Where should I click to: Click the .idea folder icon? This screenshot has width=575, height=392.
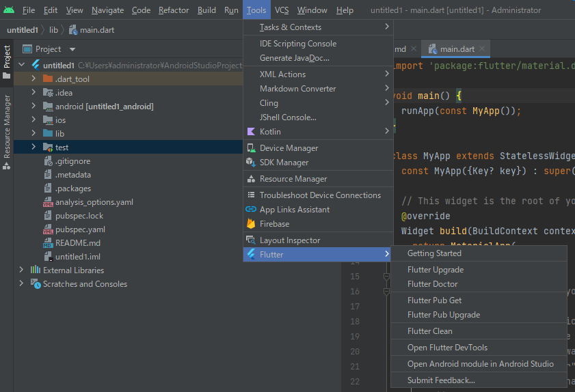[x=48, y=93]
